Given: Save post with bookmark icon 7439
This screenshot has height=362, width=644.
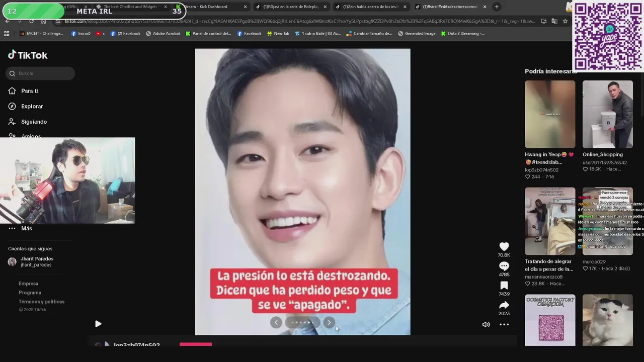Looking at the screenshot, I should click(504, 286).
